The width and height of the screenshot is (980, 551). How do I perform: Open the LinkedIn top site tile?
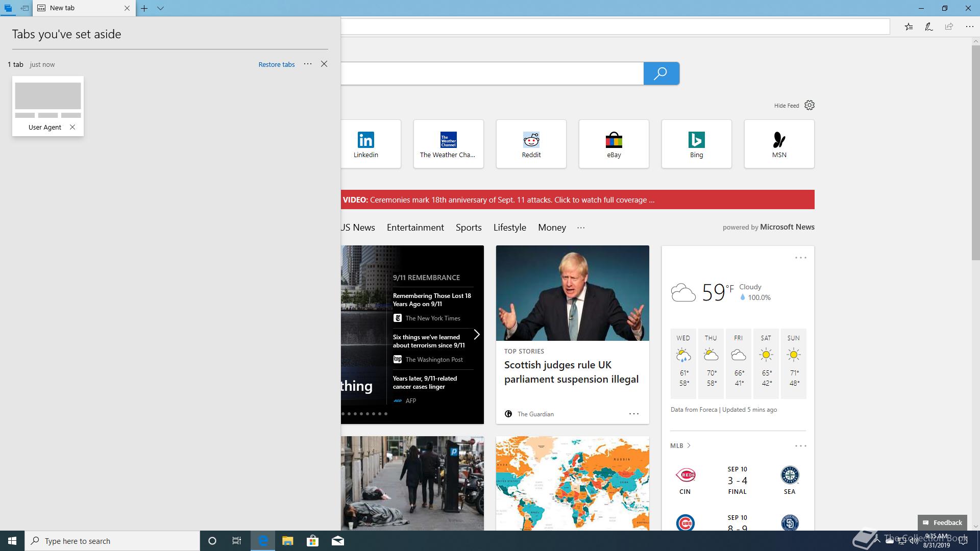(371, 144)
